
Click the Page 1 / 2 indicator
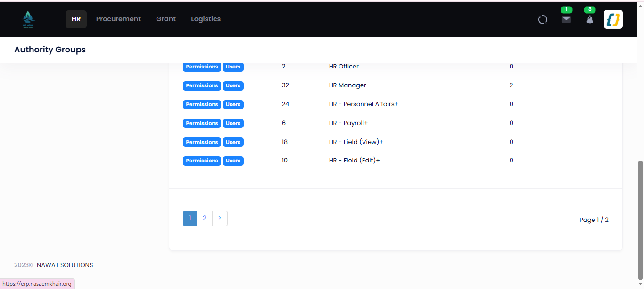click(594, 220)
